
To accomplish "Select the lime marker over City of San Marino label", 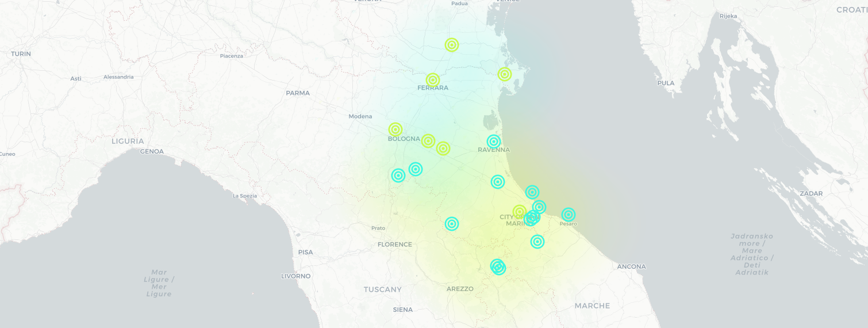I will click(x=520, y=212).
